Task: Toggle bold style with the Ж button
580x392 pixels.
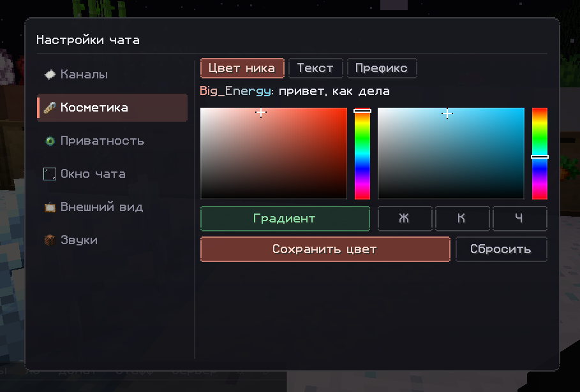Action: (x=405, y=219)
